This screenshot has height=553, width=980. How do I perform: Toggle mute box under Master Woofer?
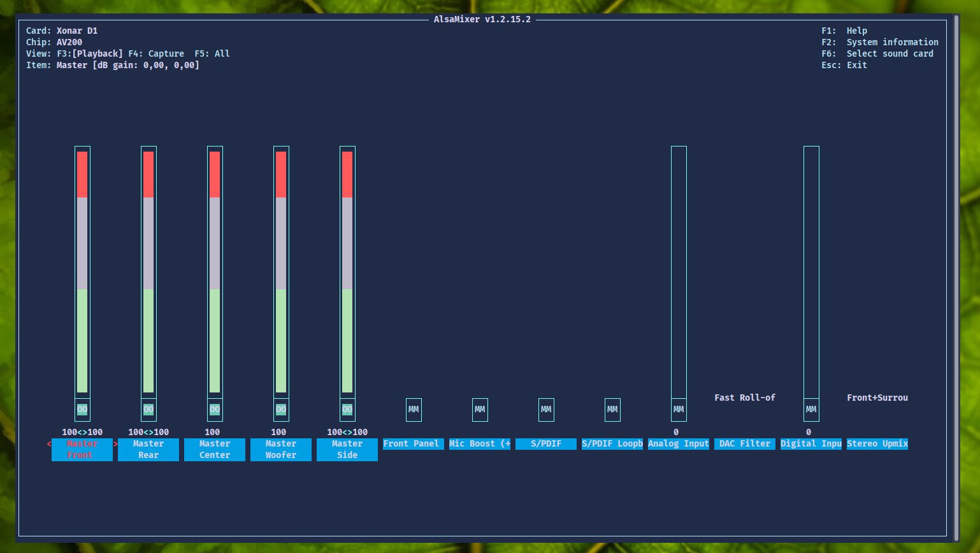pos(281,410)
